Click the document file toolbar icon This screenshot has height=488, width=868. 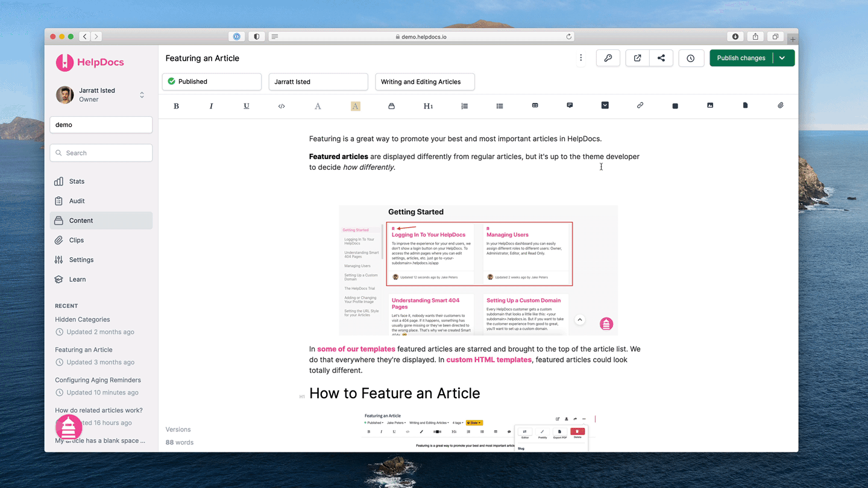point(745,105)
